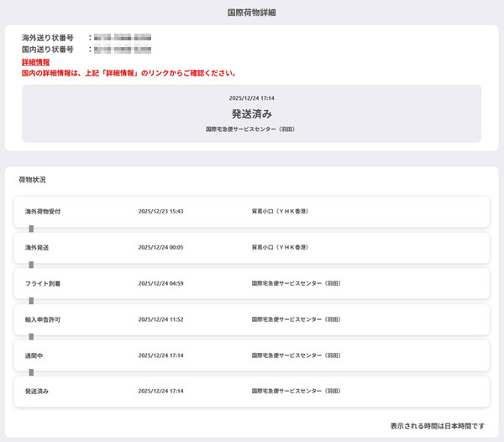Image resolution: width=504 pixels, height=442 pixels.
Task: Select the 海外発送 status row
Action: coord(251,247)
